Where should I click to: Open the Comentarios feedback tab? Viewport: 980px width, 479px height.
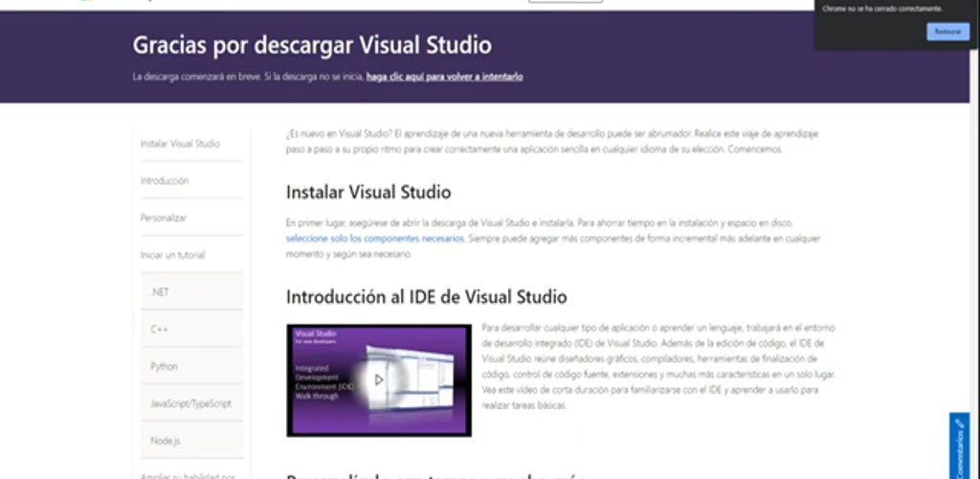pyautogui.click(x=959, y=445)
